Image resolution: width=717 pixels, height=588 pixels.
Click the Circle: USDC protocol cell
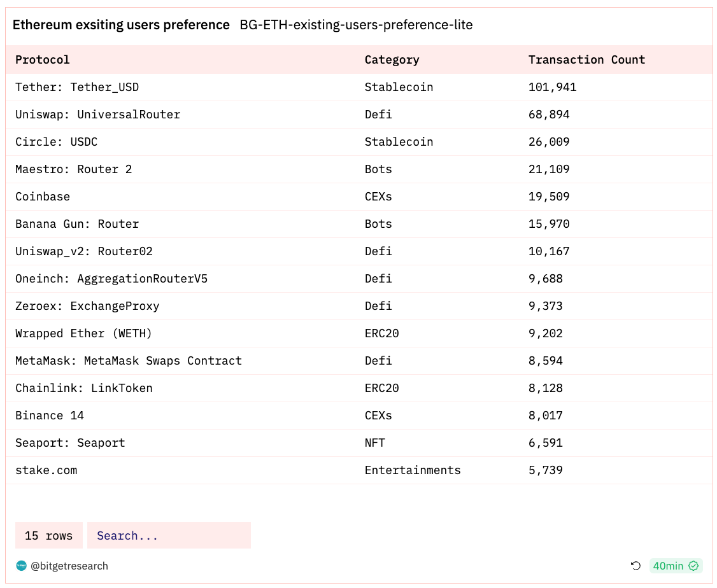[57, 142]
